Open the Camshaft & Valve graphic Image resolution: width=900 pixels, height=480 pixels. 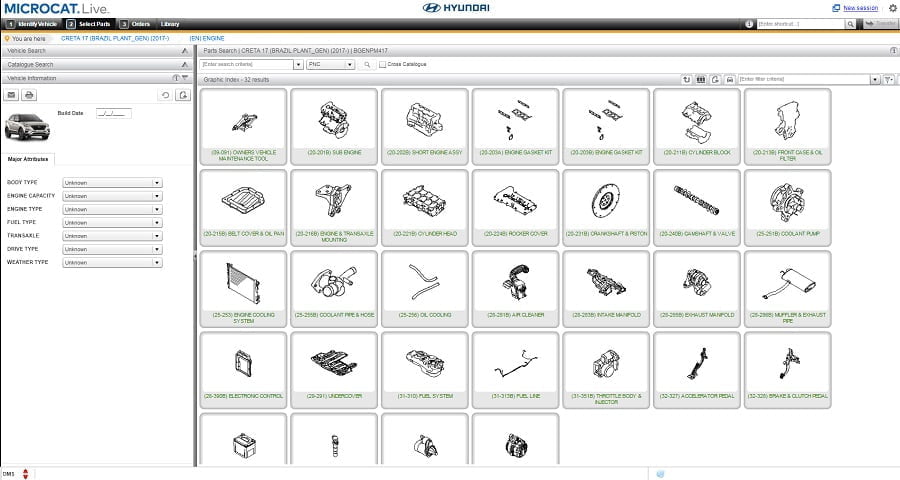click(x=697, y=208)
